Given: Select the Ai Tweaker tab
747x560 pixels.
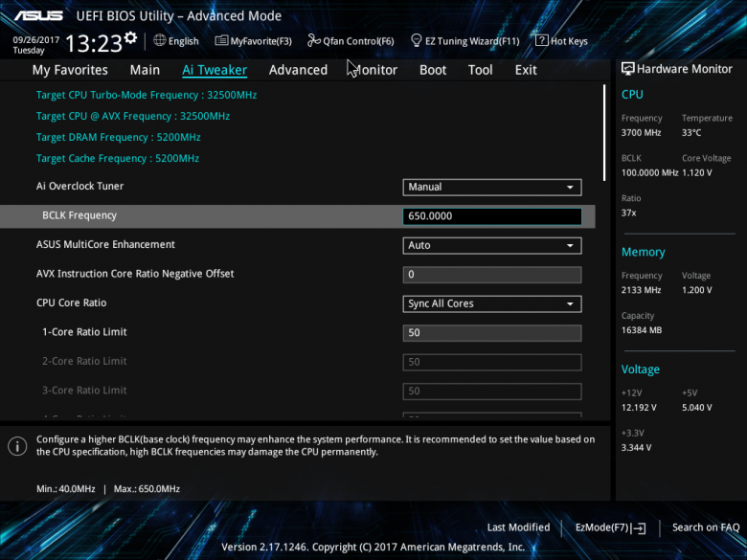Looking at the screenshot, I should click(215, 70).
